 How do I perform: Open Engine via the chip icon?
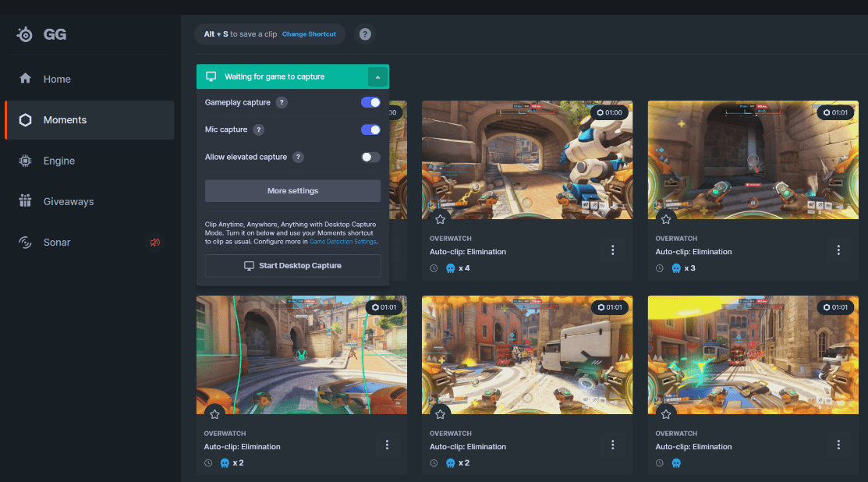27,161
